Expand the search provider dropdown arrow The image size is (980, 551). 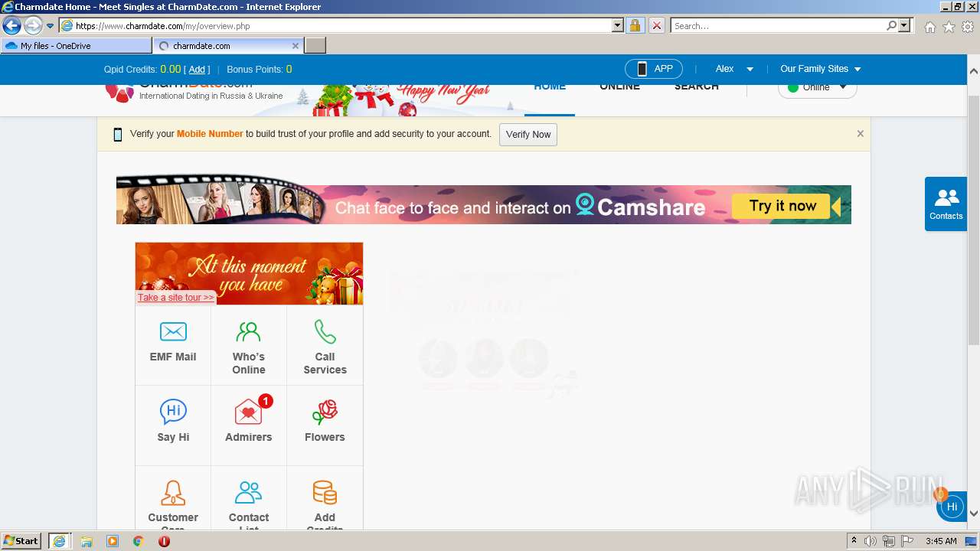pos(905,25)
